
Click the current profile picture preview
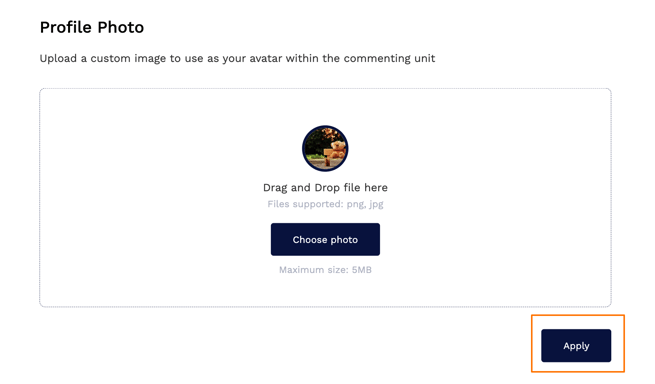(325, 148)
